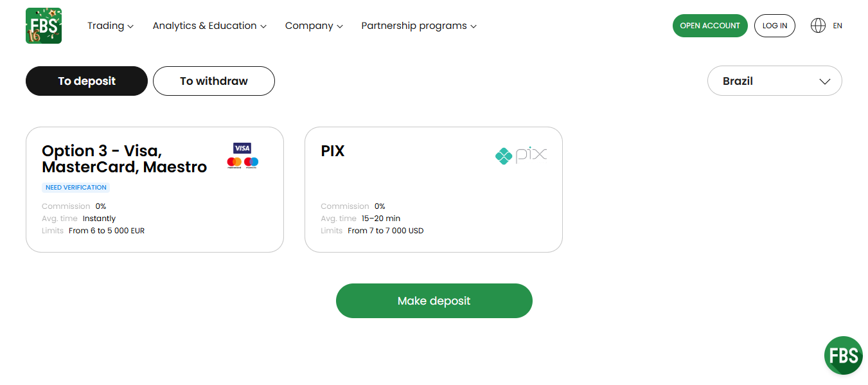Viewport: 868px width, 385px height.
Task: Select the PIX payment method card
Action: tap(434, 190)
